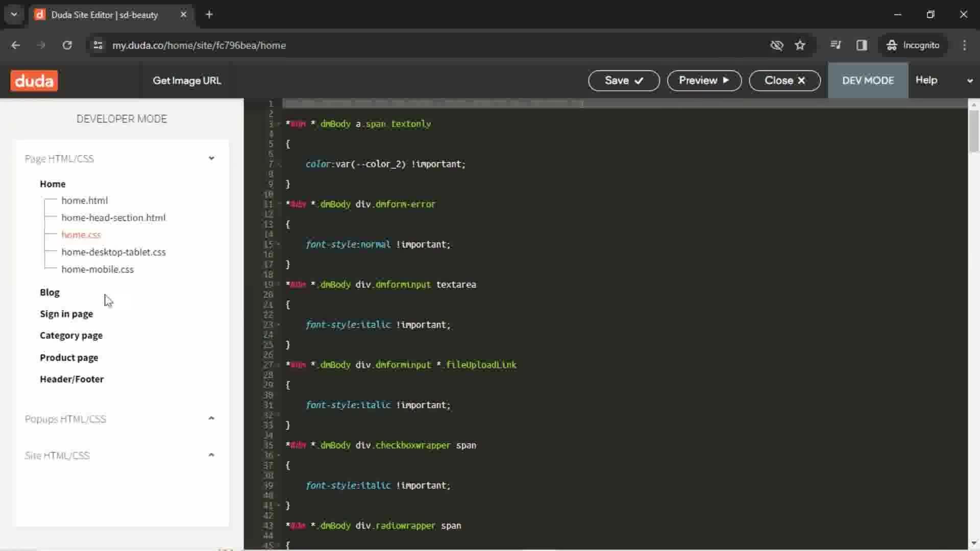
Task: Expand the Product page
Action: (x=69, y=358)
